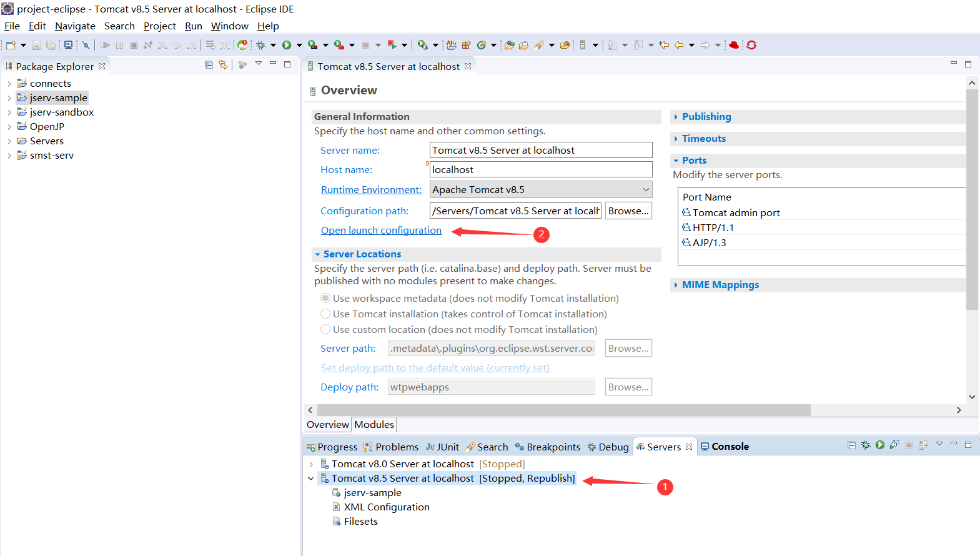The image size is (980, 556).
Task: Click the Red Hat icon in toolbar
Action: pyautogui.click(x=734, y=45)
